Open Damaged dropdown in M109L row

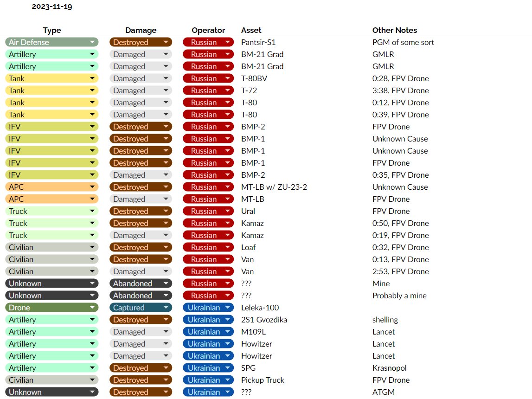pos(141,332)
